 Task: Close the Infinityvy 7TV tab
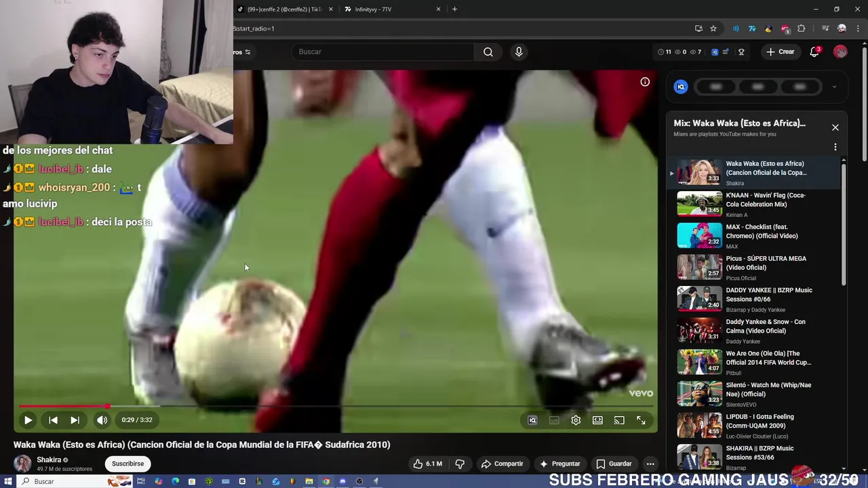[438, 9]
